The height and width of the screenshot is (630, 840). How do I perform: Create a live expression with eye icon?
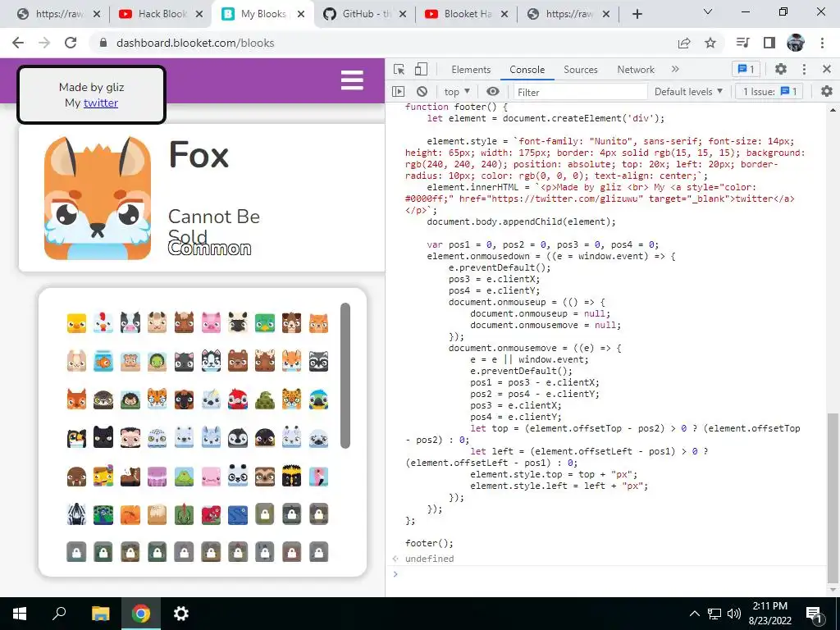(x=493, y=92)
